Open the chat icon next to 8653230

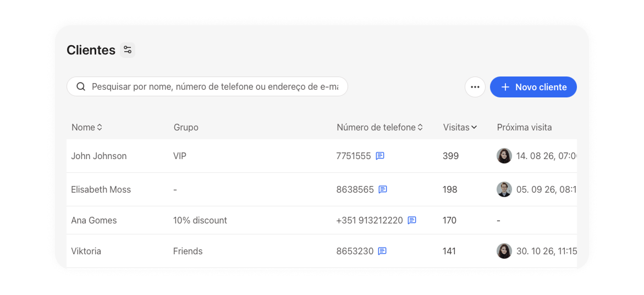point(382,251)
